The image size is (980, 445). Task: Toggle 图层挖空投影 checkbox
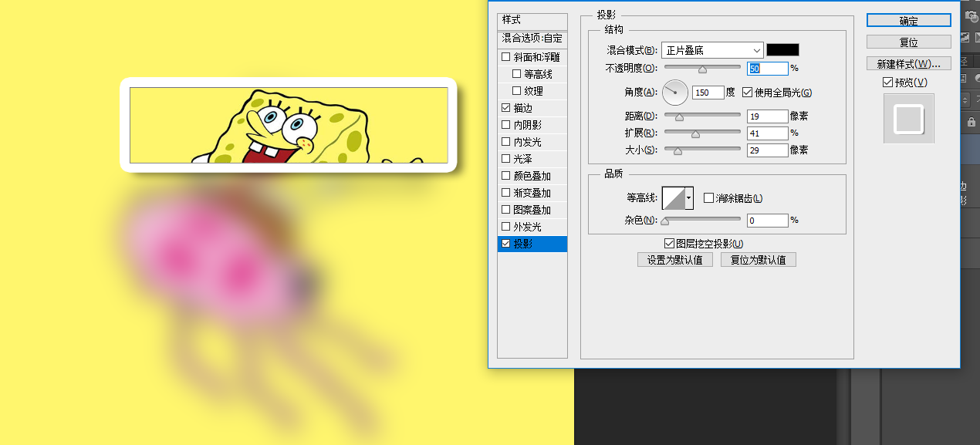click(x=669, y=244)
